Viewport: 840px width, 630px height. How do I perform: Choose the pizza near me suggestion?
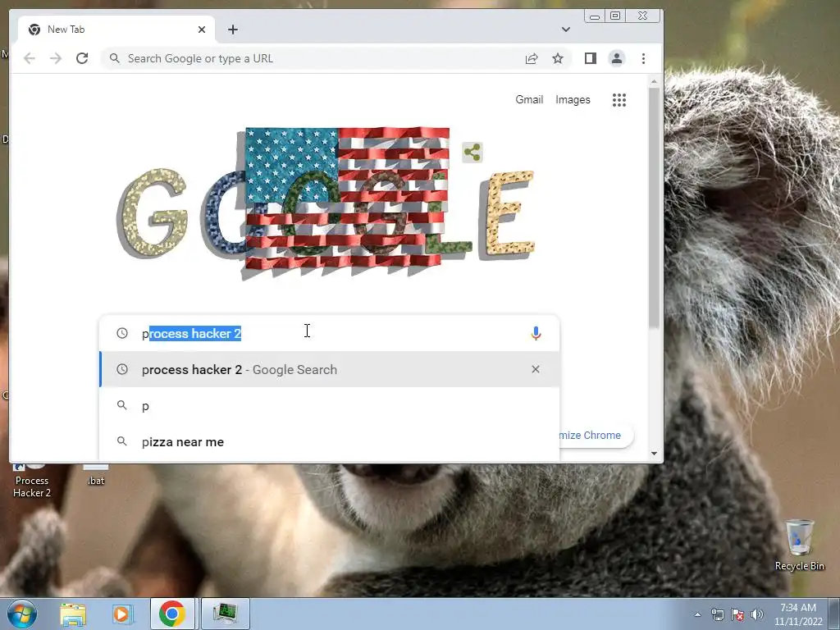(330, 442)
